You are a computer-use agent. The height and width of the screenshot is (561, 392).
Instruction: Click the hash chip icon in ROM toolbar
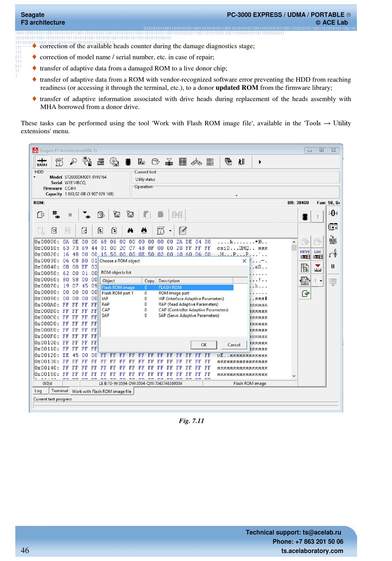pyautogui.click(x=56, y=214)
